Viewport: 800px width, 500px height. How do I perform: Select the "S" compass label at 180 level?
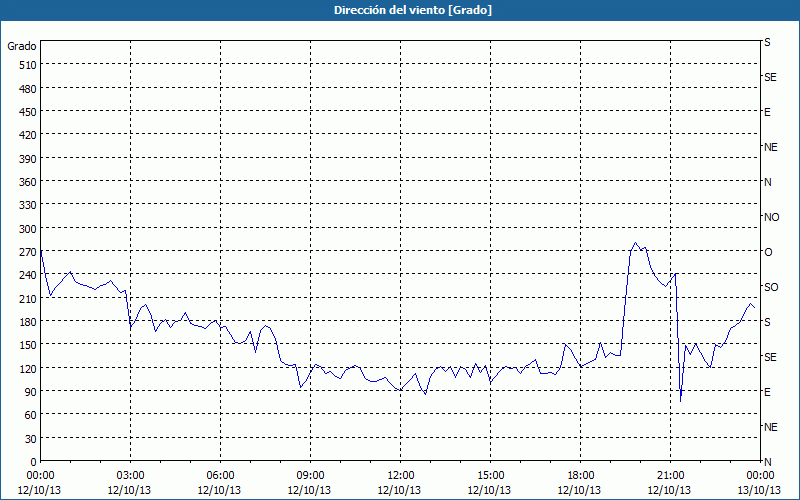point(768,322)
